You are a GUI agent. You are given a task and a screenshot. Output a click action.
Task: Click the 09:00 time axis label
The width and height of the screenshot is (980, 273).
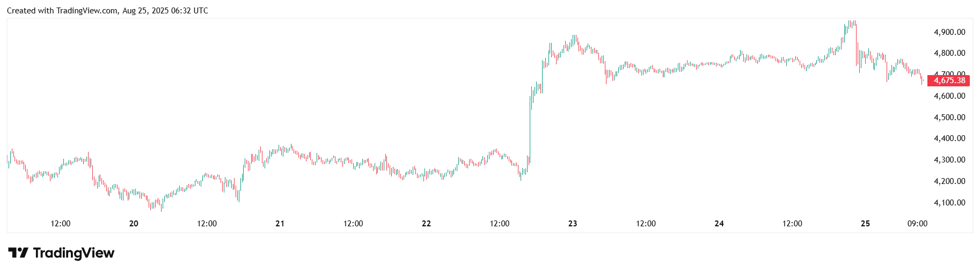pyautogui.click(x=917, y=224)
